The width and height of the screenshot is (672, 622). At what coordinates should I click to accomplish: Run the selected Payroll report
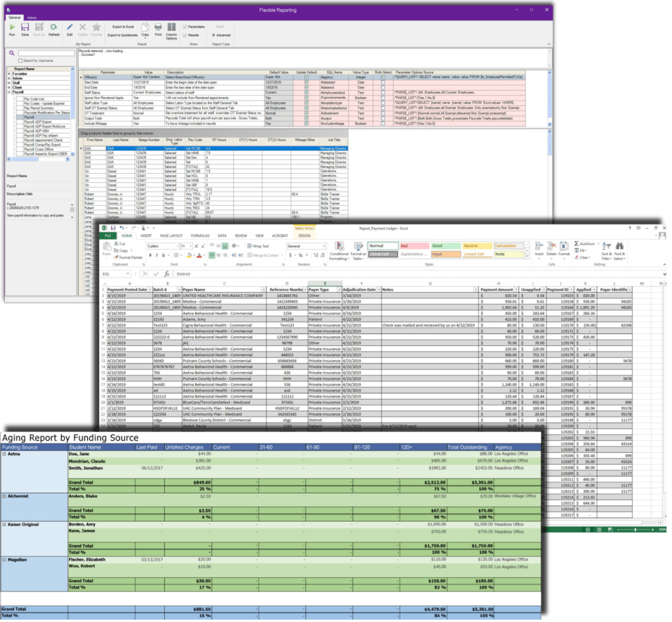pyautogui.click(x=12, y=28)
